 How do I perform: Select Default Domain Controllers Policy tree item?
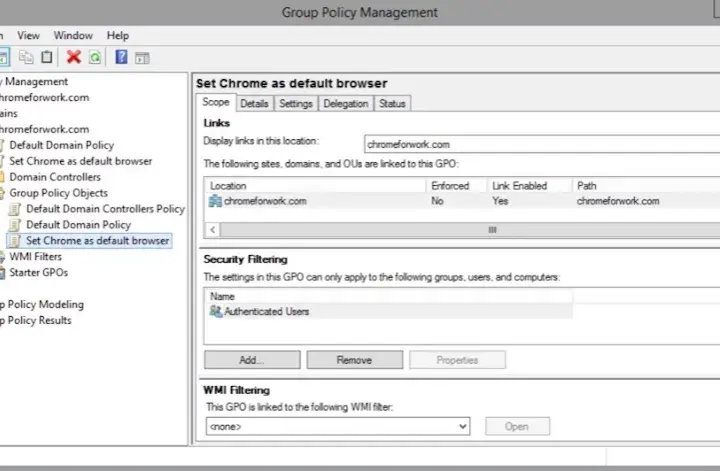105,209
